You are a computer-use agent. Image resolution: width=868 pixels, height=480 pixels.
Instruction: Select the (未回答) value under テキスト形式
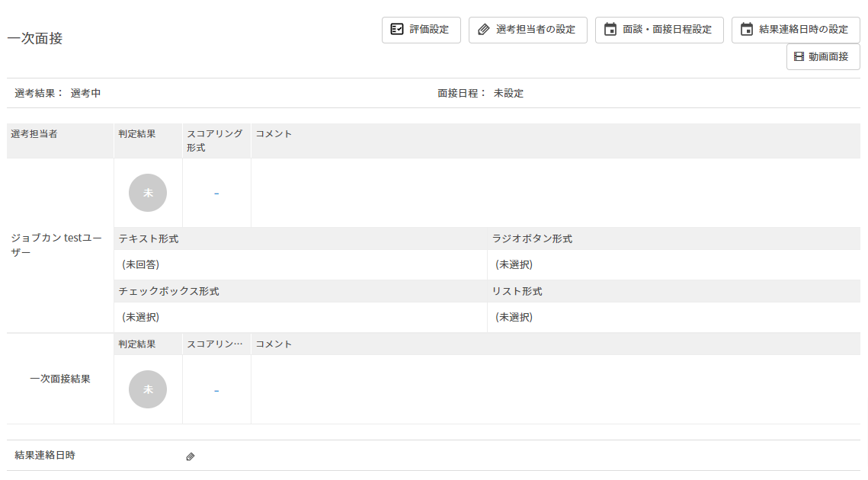click(141, 264)
